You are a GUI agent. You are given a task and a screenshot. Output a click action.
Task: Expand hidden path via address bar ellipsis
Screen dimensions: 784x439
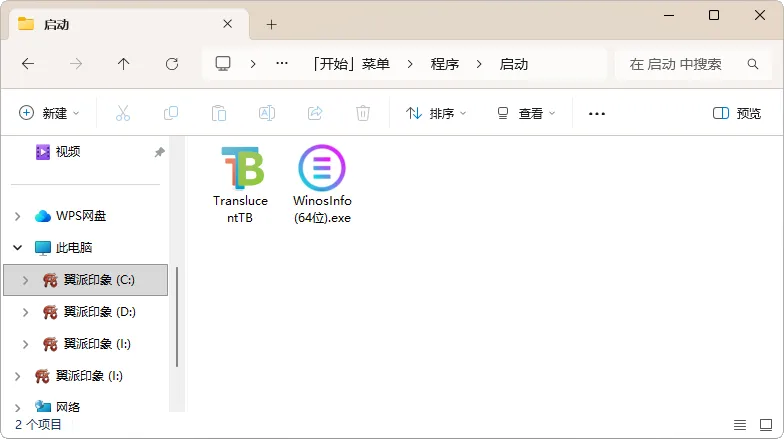[x=282, y=64]
